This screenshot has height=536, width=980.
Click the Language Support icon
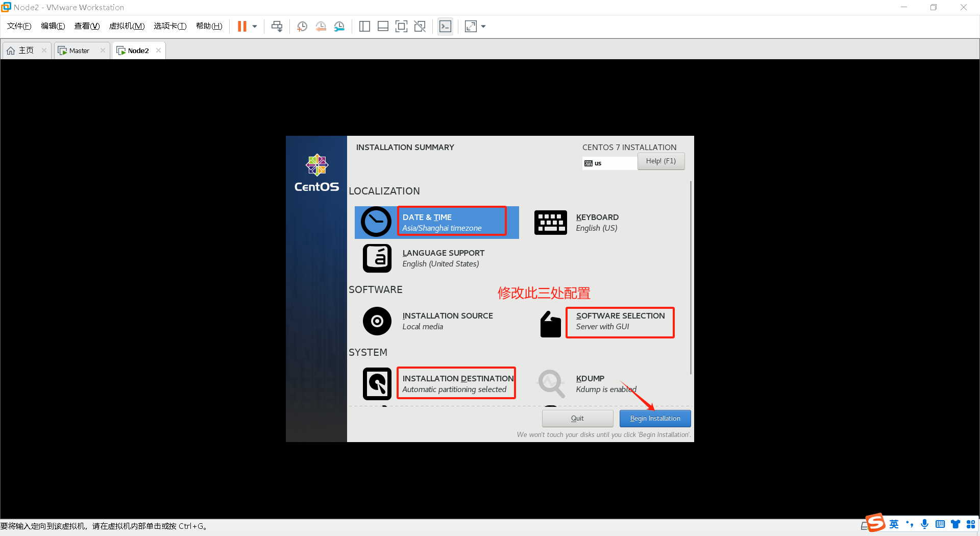(x=377, y=258)
